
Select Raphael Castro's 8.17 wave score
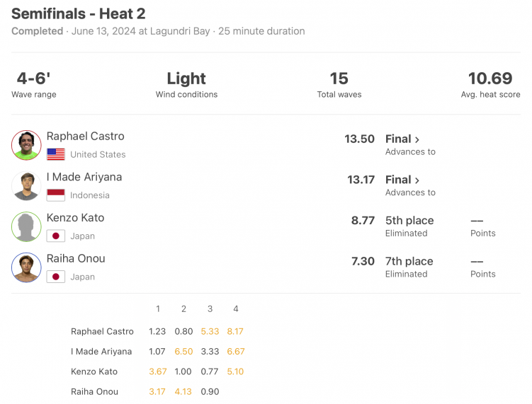coord(235,331)
